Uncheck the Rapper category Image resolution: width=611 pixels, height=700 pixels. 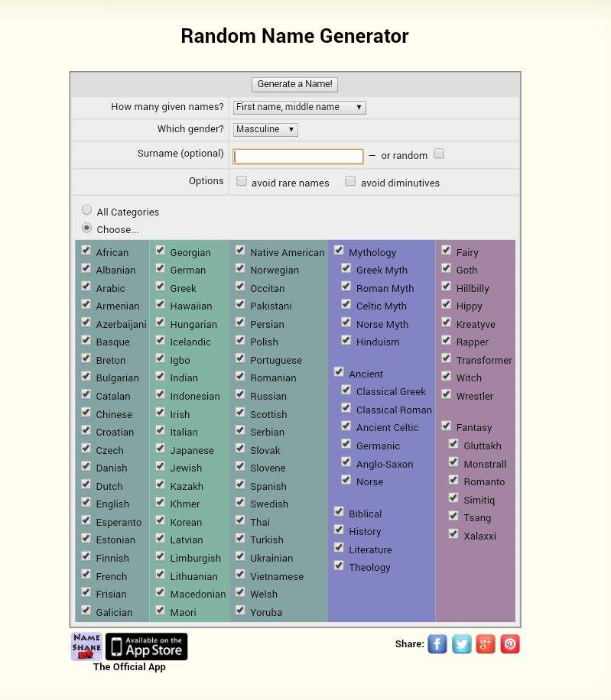446,340
